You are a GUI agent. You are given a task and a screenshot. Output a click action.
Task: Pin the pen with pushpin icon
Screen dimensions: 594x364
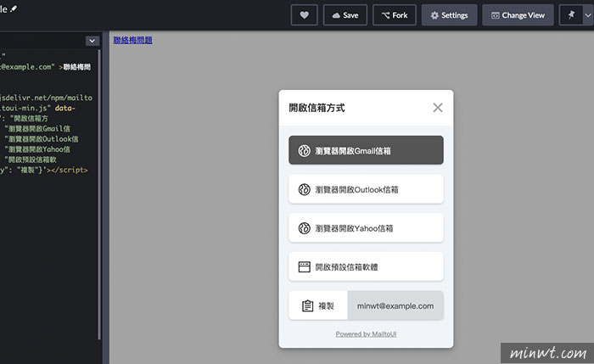click(571, 15)
